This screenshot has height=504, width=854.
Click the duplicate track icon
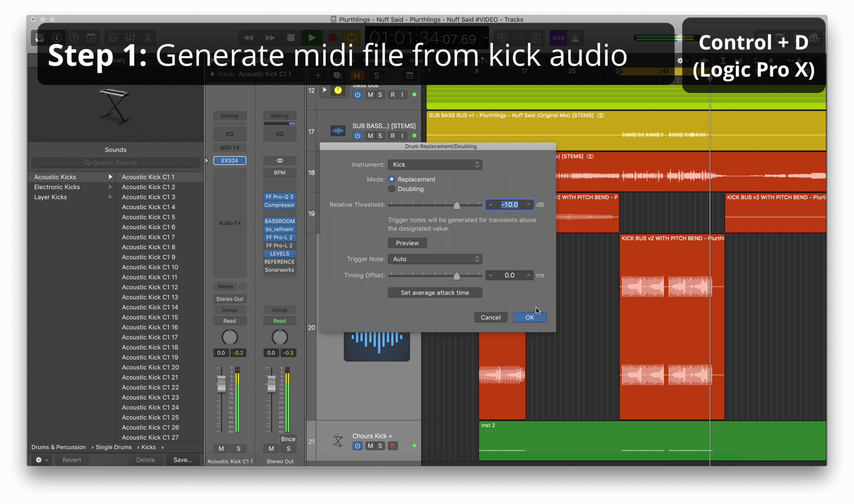click(337, 76)
